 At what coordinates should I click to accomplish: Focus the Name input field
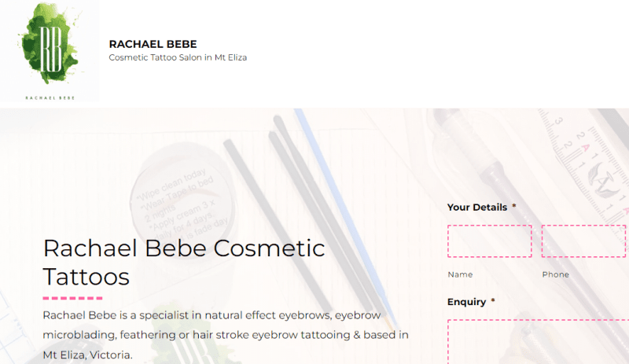click(x=489, y=241)
